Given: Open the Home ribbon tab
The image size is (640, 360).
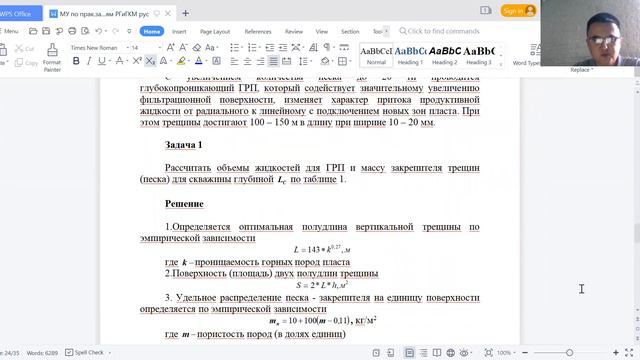Looking at the screenshot, I should (152, 31).
